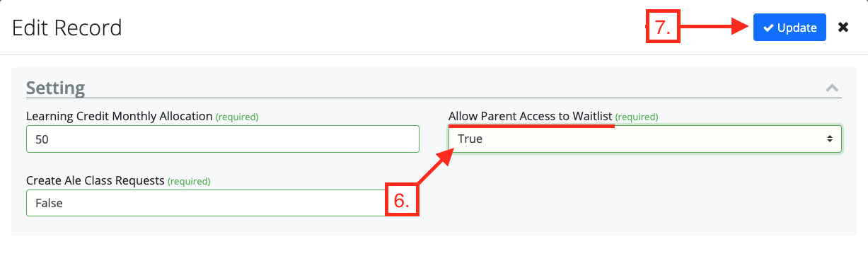Click the red arrow pointing to Update
The width and height of the screenshot is (868, 256).
[x=714, y=28]
